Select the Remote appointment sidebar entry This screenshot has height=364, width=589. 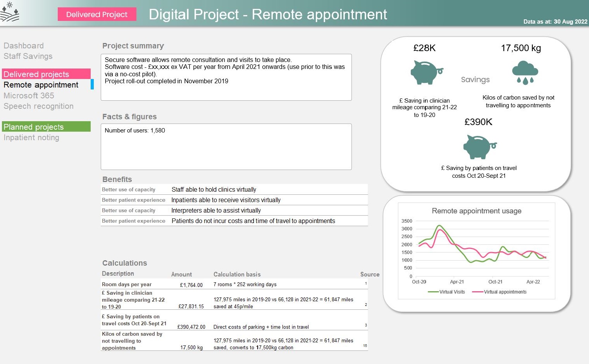tap(41, 85)
